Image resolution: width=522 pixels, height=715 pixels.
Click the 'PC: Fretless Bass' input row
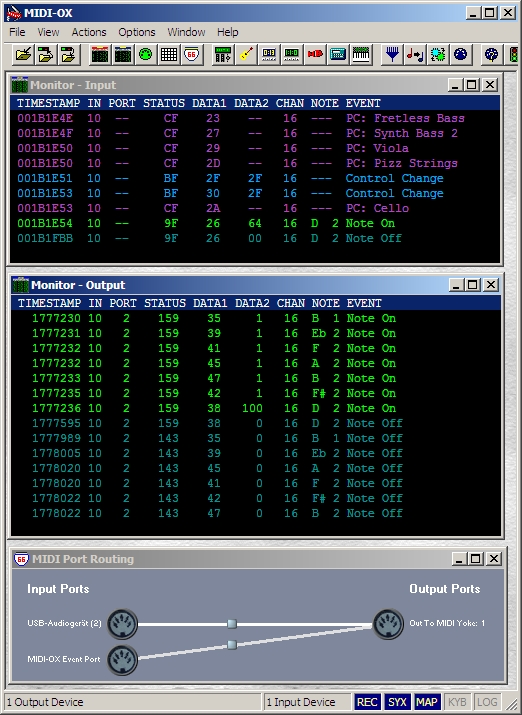pos(255,118)
